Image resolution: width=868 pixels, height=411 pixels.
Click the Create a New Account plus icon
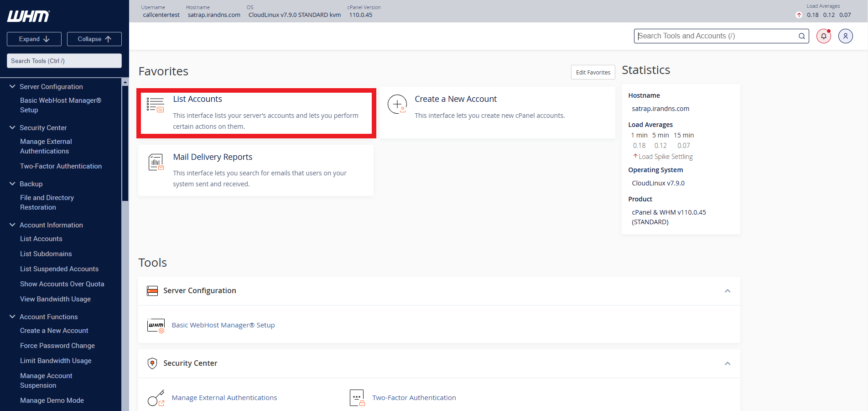click(x=397, y=104)
